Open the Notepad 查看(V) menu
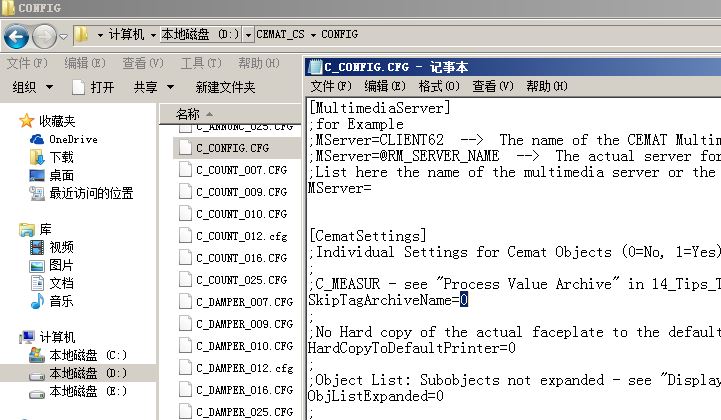The height and width of the screenshot is (420, 721). coord(493,86)
